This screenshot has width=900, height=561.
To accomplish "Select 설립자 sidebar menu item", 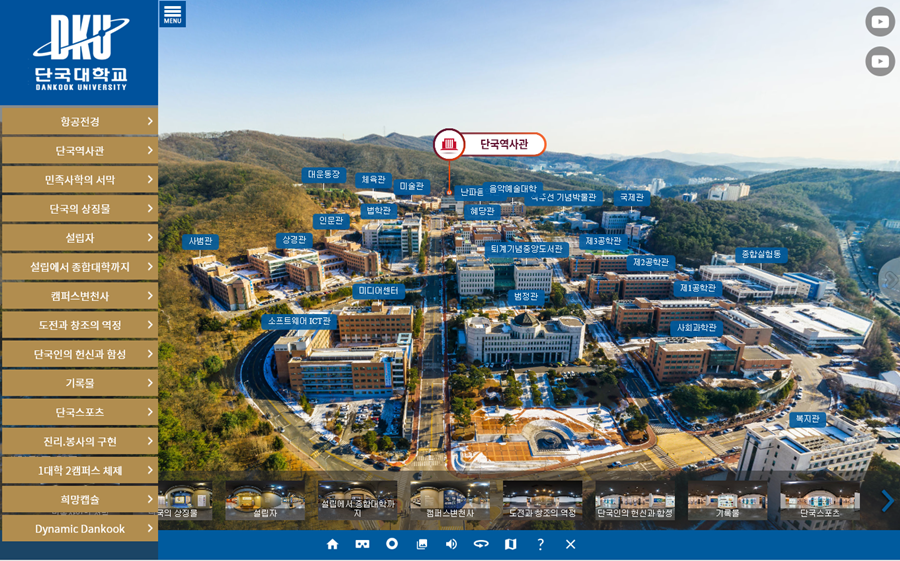I will tap(80, 238).
